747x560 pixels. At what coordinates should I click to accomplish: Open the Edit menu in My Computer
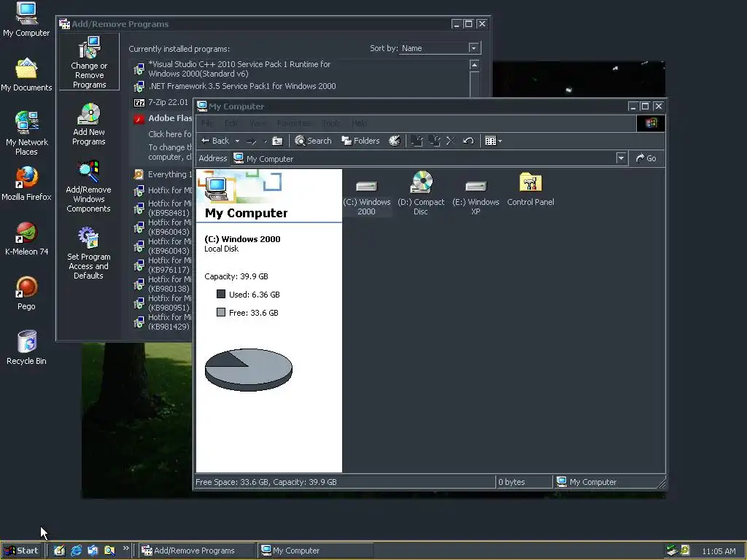[x=231, y=123]
